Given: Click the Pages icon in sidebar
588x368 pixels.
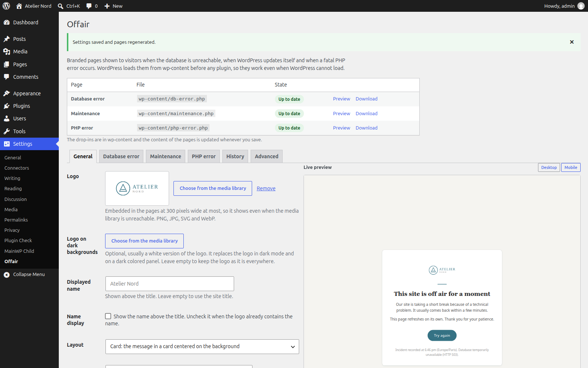Looking at the screenshot, I should 7,64.
